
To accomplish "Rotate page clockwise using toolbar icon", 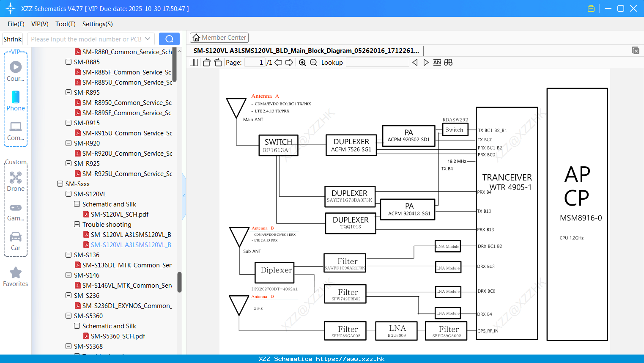I will [218, 63].
